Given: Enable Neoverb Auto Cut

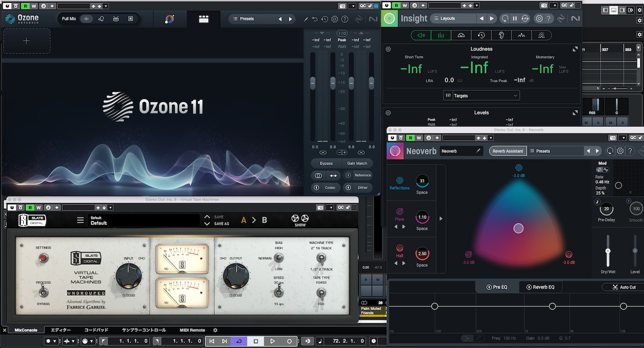Looking at the screenshot, I should 624,287.
